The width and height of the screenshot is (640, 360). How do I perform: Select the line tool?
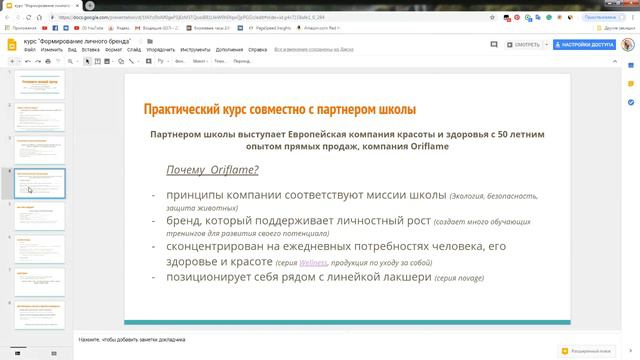point(131,61)
